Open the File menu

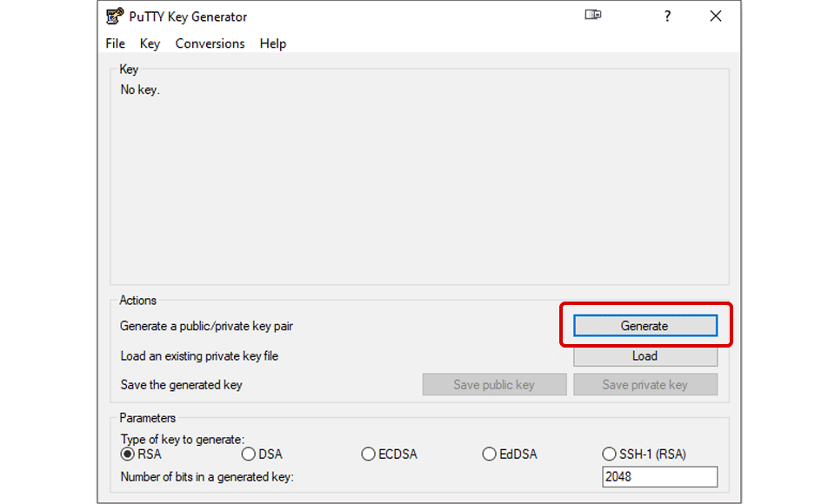(x=115, y=43)
